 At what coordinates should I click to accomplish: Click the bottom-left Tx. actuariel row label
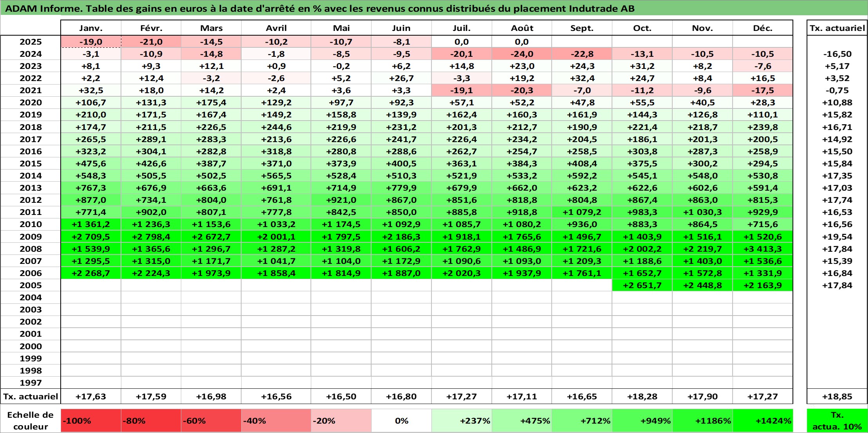pyautogui.click(x=31, y=397)
